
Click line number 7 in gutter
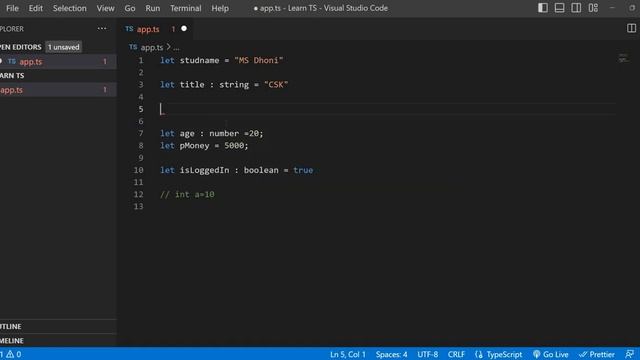coord(141,133)
